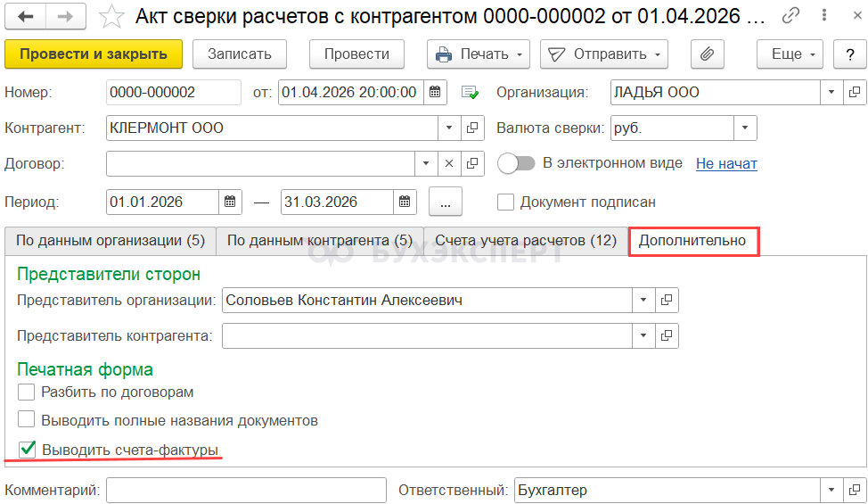Click the document date field 01.04.2026 20:00:00
The height and width of the screenshot is (504, 868).
[x=351, y=92]
